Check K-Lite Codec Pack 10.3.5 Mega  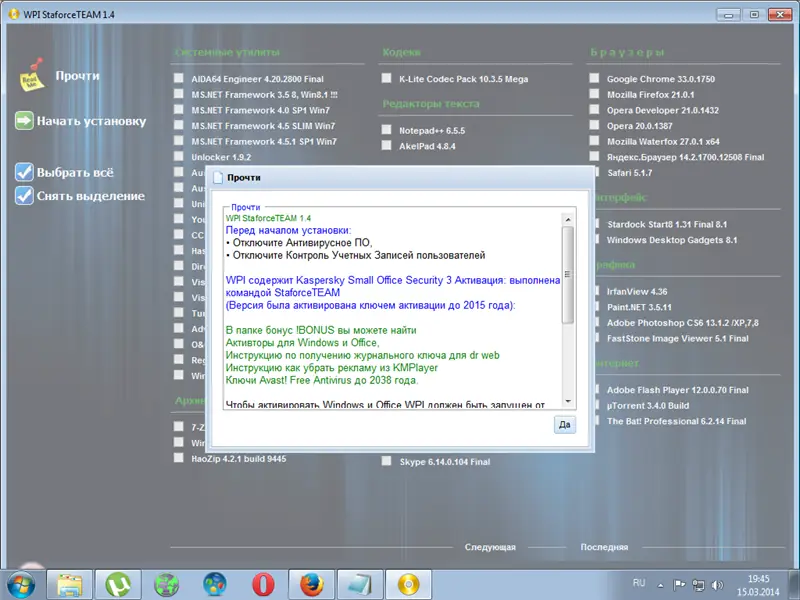(387, 78)
